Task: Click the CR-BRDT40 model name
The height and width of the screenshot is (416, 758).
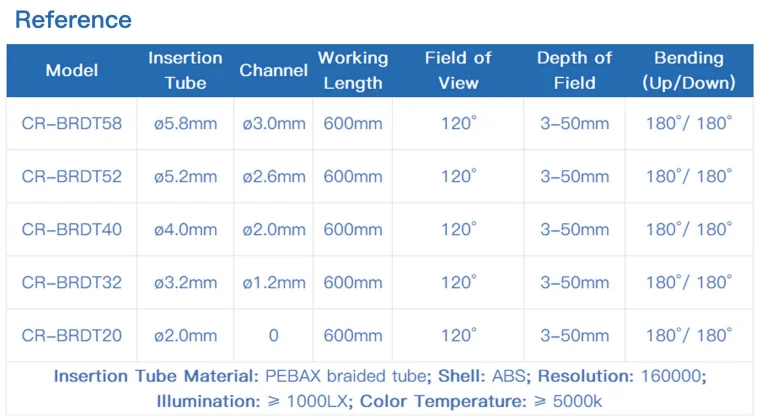Action: tap(72, 230)
